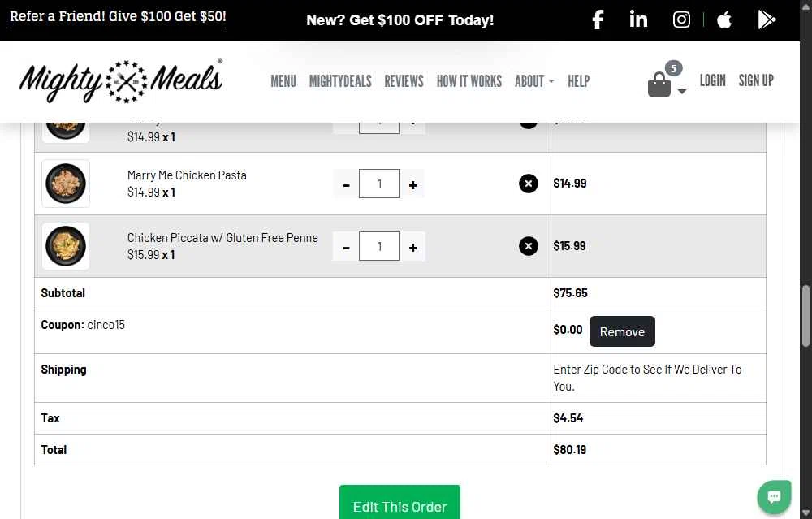812x519 pixels.
Task: Click the SIGN UP link
Action: tap(756, 80)
